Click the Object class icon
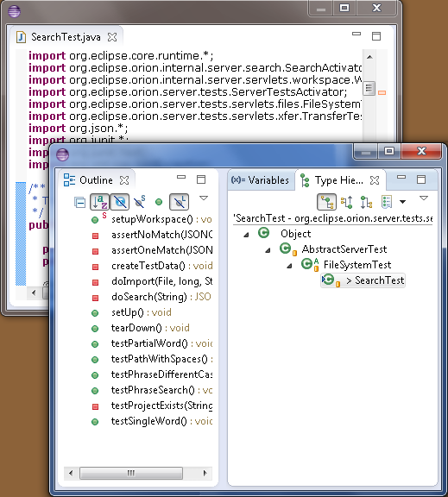 coord(264,233)
